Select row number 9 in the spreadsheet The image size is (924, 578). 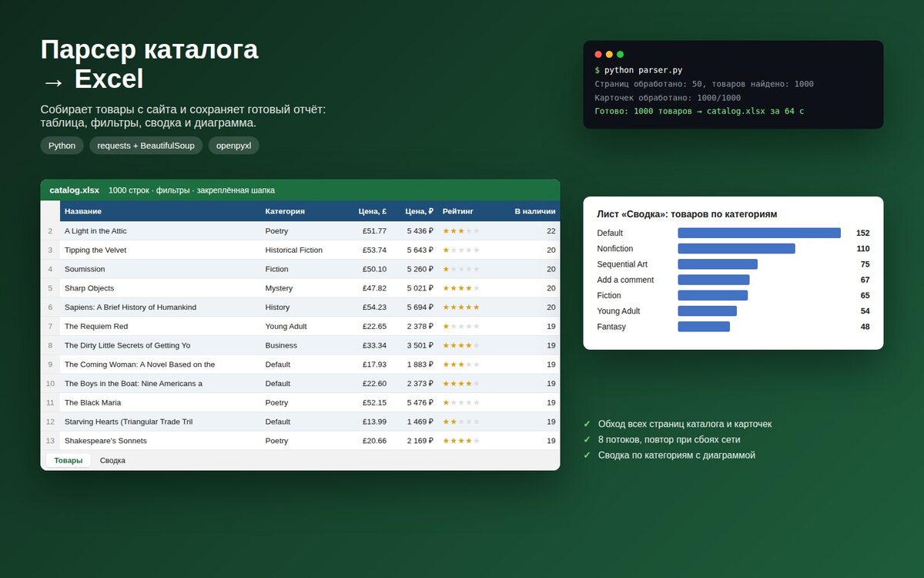coord(50,365)
